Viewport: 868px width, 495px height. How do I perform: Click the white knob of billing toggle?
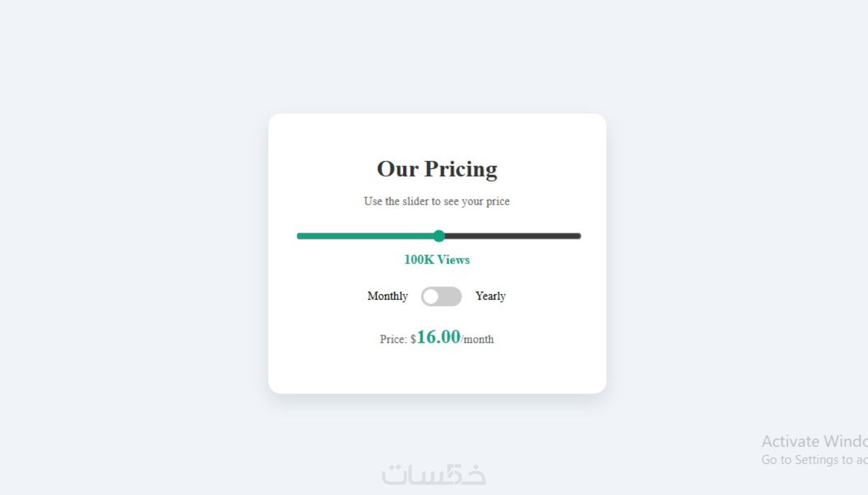431,296
